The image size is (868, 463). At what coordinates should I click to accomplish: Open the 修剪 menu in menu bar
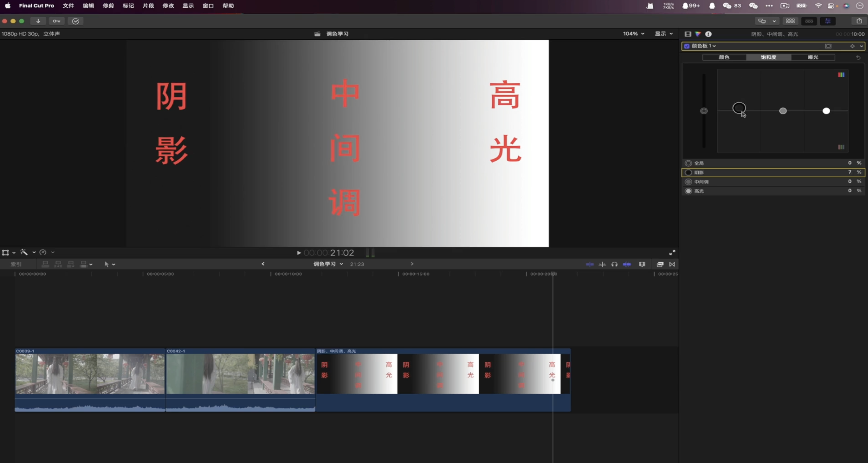point(108,6)
